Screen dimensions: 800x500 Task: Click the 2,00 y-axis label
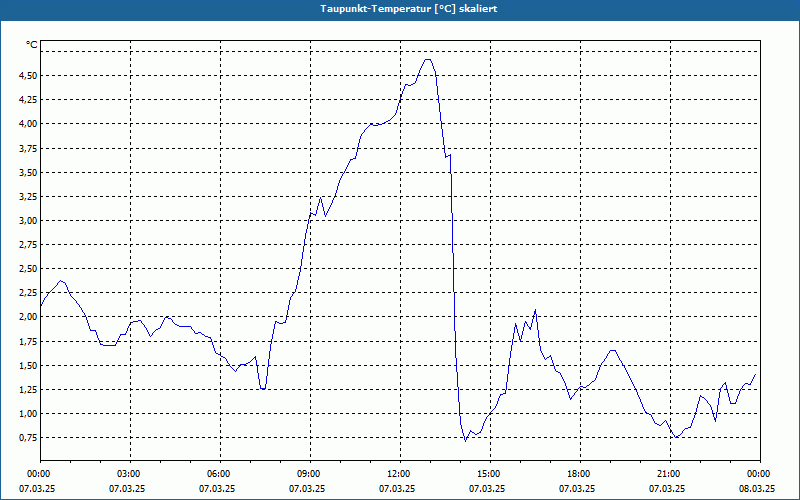coord(28,316)
